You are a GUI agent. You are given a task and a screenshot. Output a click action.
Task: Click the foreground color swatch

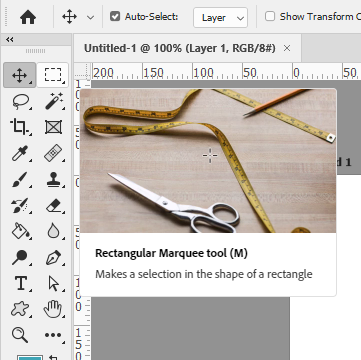coord(30,358)
